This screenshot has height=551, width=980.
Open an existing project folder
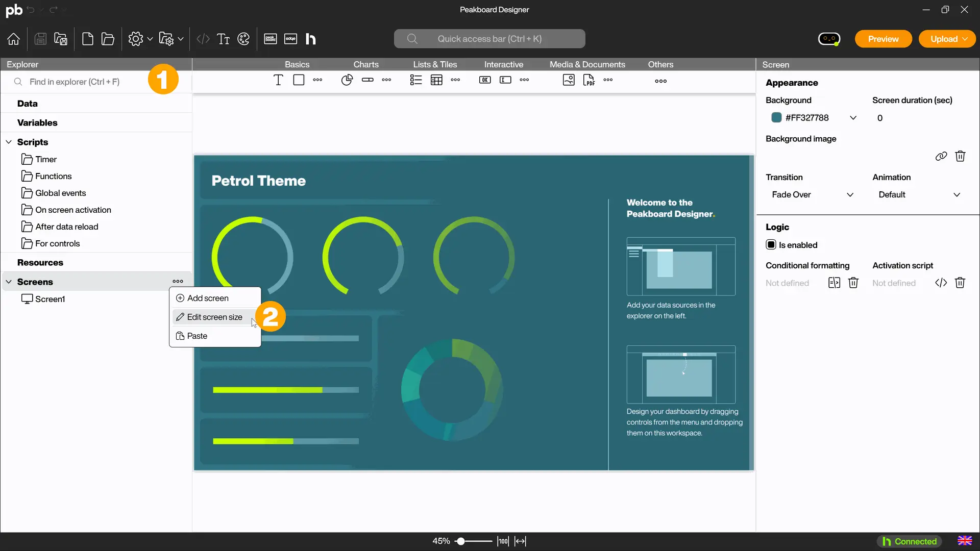click(108, 39)
